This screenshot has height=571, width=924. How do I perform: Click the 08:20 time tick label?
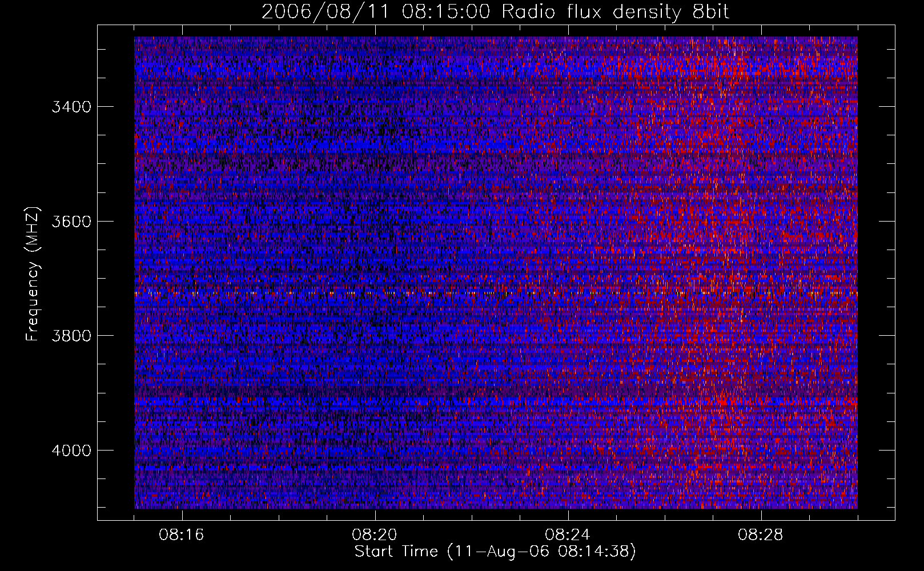tap(375, 535)
